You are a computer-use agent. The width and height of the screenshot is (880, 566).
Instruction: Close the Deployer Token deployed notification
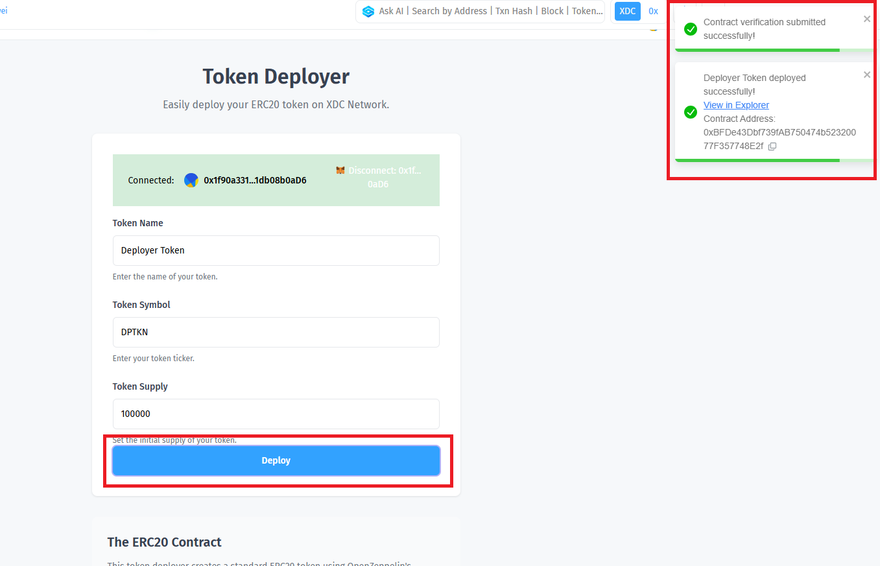click(867, 75)
